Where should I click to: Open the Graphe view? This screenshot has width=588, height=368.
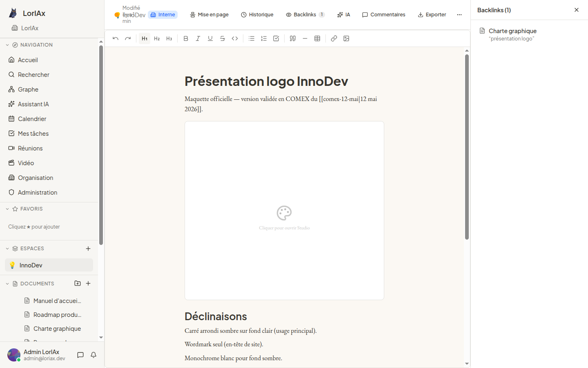49,90
